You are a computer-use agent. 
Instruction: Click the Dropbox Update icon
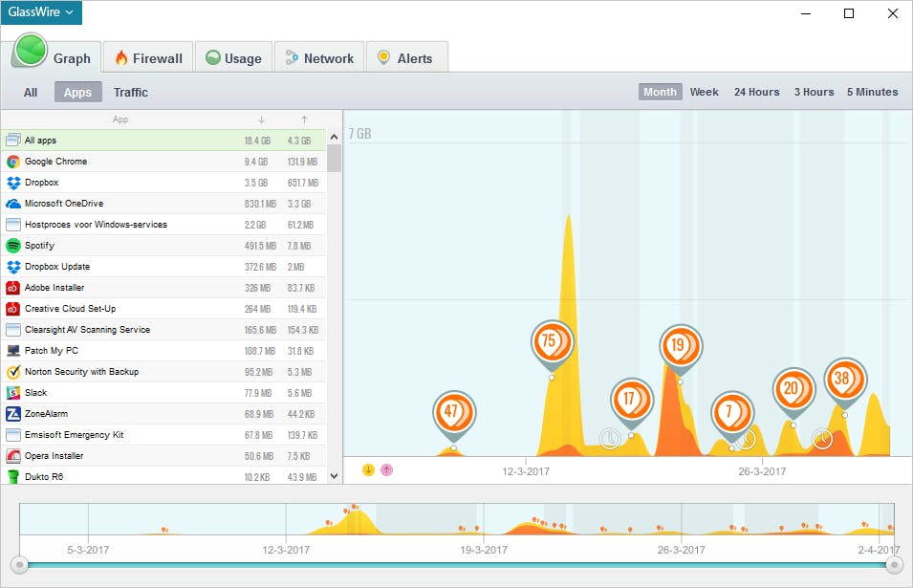point(13,267)
